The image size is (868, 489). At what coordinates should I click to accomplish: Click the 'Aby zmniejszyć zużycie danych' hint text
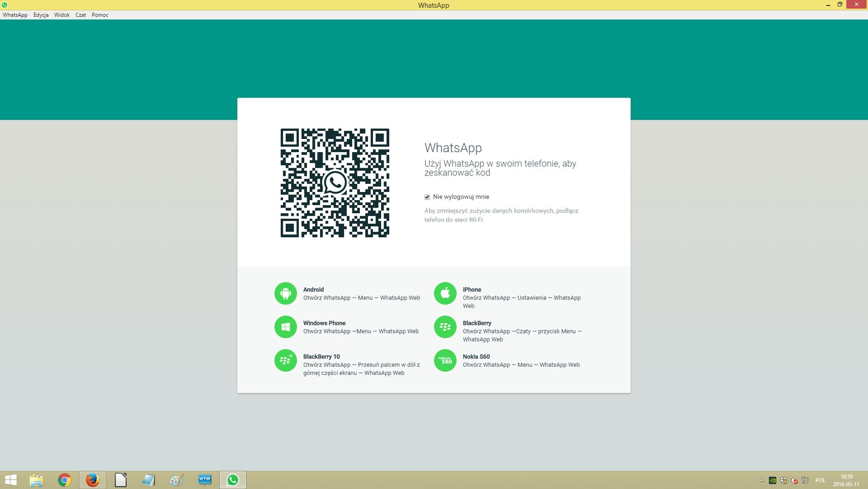501,215
